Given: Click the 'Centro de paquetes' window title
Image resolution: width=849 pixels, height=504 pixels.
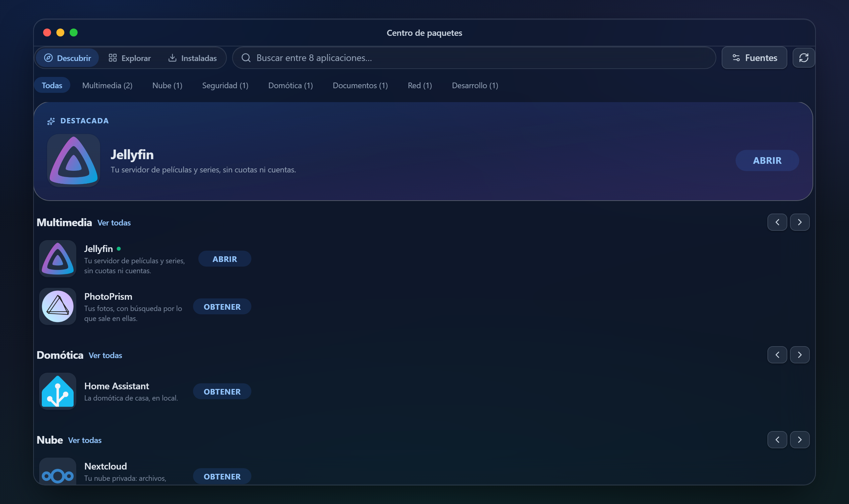Looking at the screenshot, I should pos(424,33).
